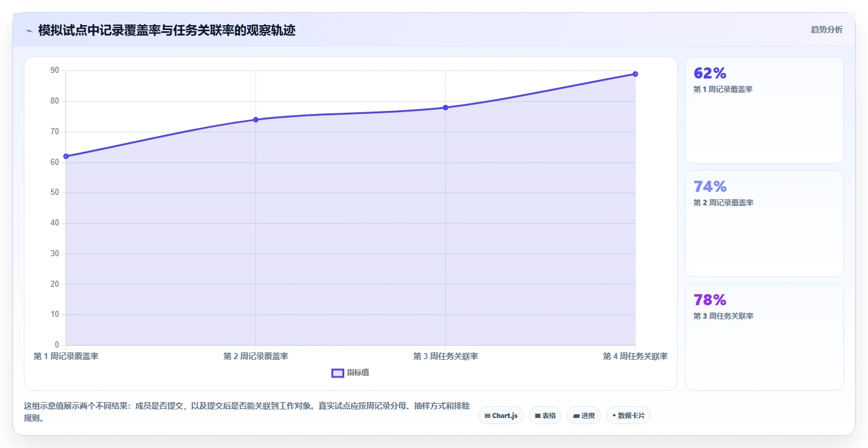
Task: Click the 78% value text
Action: (709, 300)
